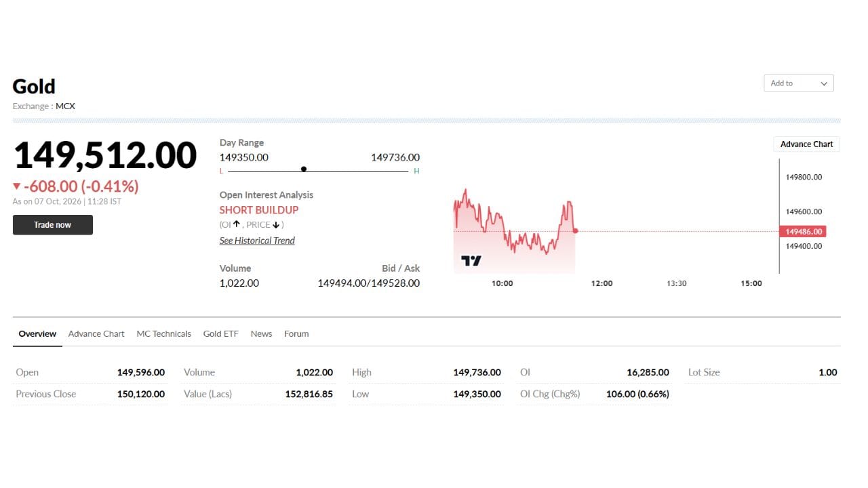Click the Bid / Ask value 149494.00/149528.00
This screenshot has width=868, height=488.
coord(369,283)
